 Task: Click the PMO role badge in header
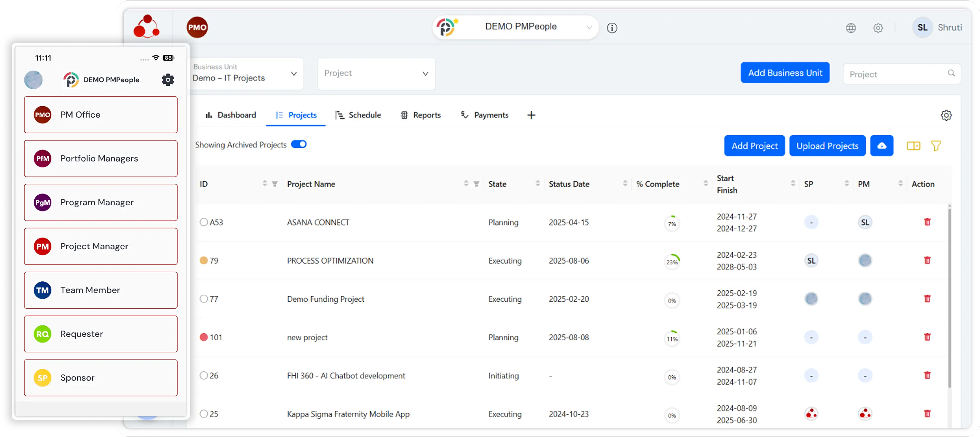(197, 27)
